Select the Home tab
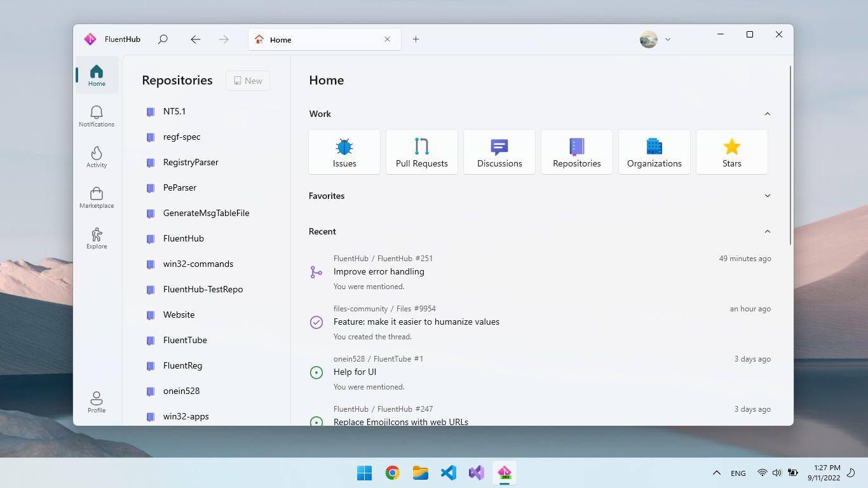The width and height of the screenshot is (868, 488). point(325,39)
